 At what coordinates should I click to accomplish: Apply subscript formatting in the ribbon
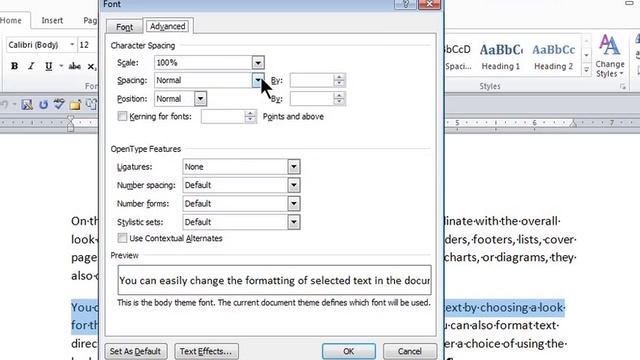coord(91,67)
